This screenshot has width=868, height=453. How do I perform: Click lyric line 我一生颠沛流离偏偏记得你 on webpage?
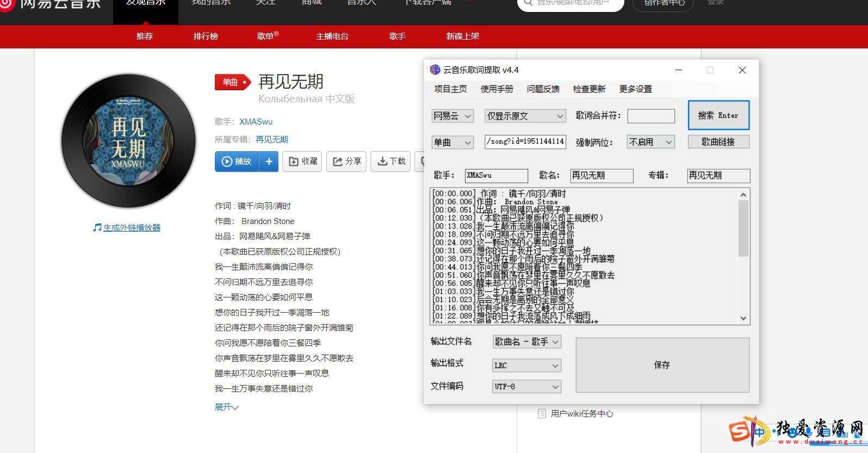pyautogui.click(x=264, y=267)
